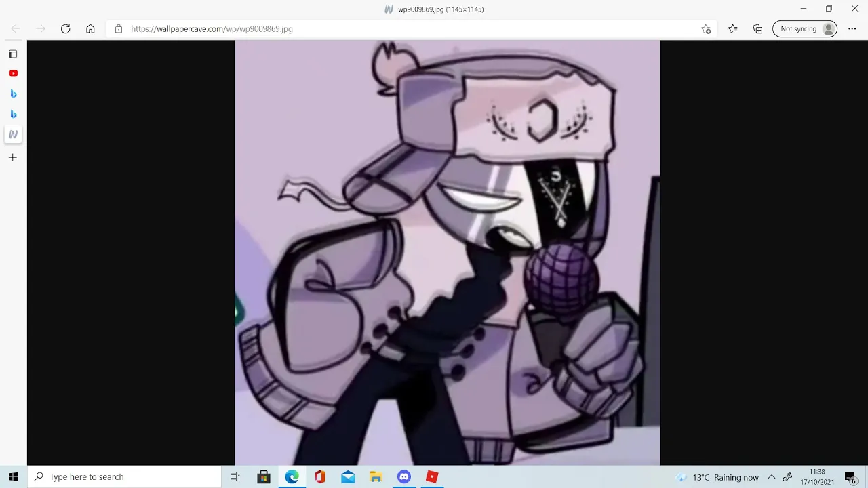The height and width of the screenshot is (488, 868).
Task: Open the notification action center icon
Action: [x=850, y=477]
